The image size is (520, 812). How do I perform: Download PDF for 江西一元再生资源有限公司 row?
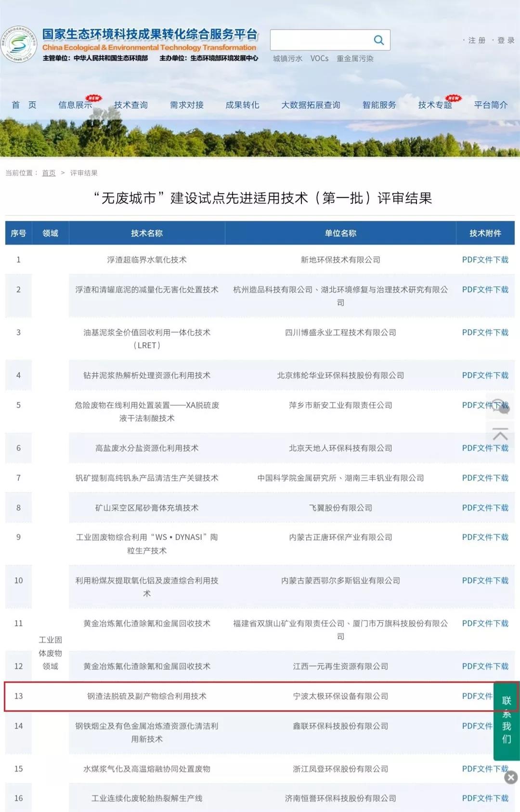point(485,666)
